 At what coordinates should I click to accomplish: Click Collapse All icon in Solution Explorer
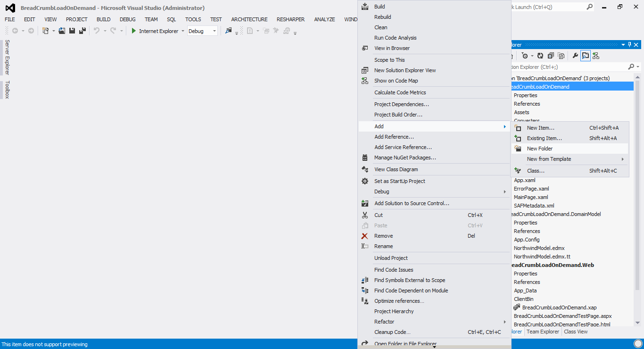(550, 56)
